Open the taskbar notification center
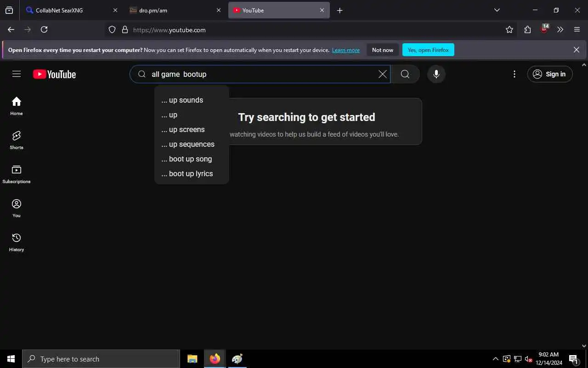Image resolution: width=588 pixels, height=368 pixels. click(x=573, y=359)
